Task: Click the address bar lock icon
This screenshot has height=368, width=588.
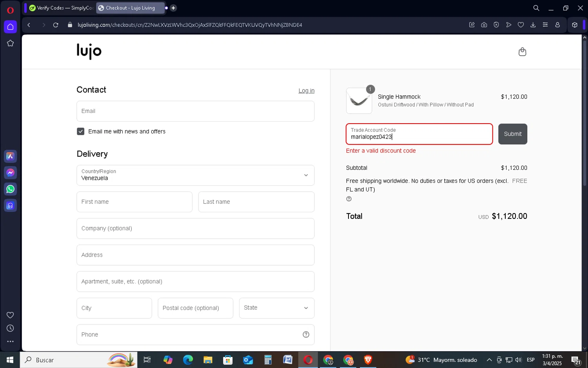Action: [x=70, y=25]
